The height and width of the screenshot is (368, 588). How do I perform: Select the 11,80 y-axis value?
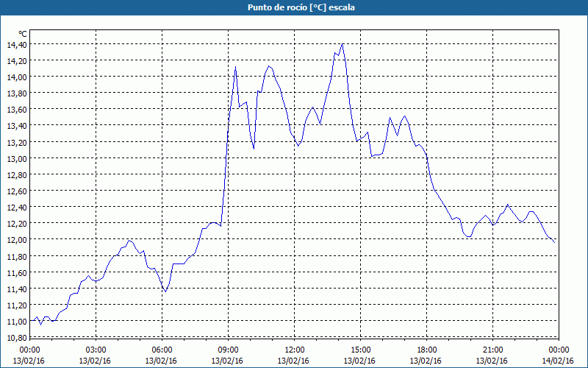[17, 256]
